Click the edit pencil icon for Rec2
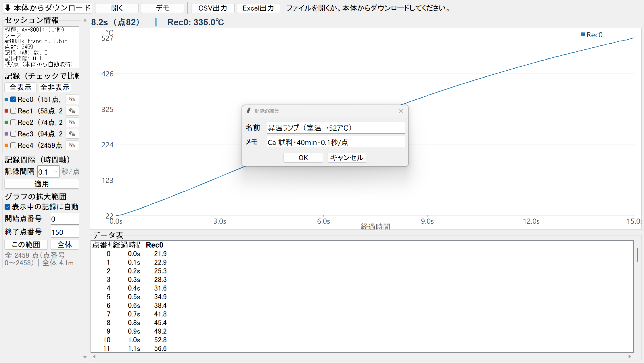 click(72, 122)
